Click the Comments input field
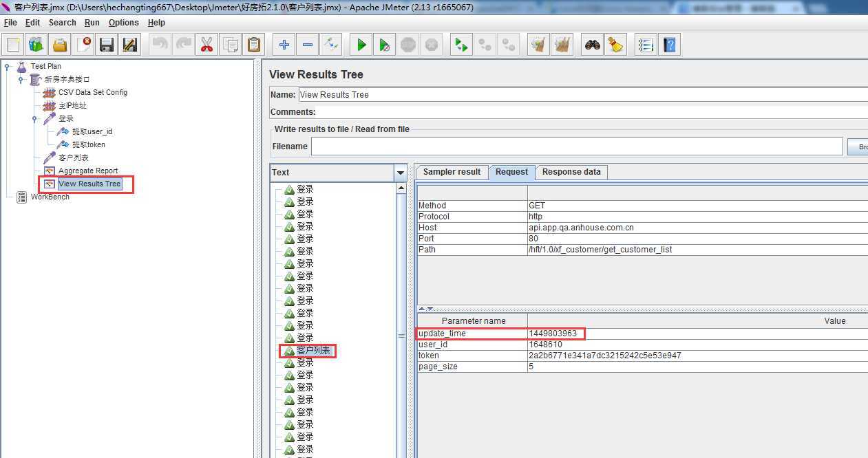 click(592, 111)
